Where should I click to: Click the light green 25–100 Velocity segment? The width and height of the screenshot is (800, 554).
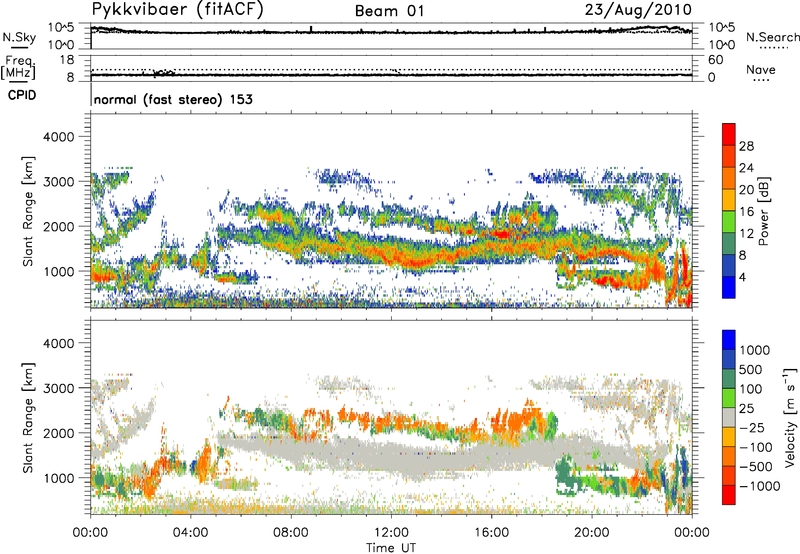point(729,398)
